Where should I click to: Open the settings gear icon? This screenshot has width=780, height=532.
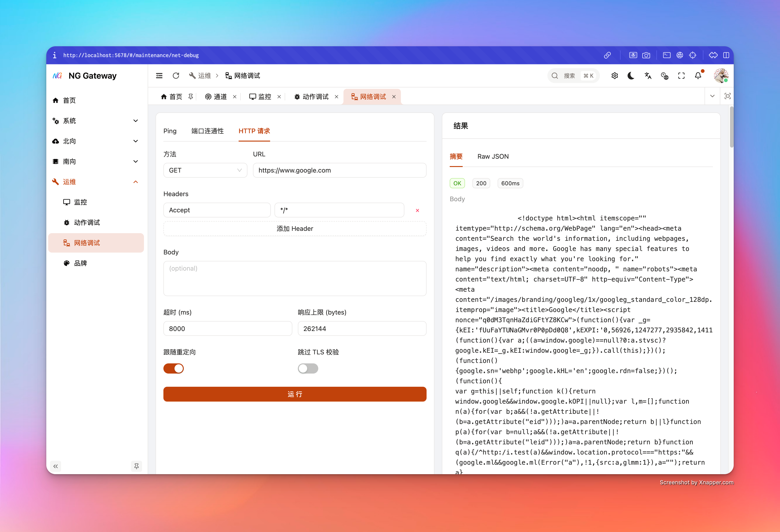coord(615,76)
